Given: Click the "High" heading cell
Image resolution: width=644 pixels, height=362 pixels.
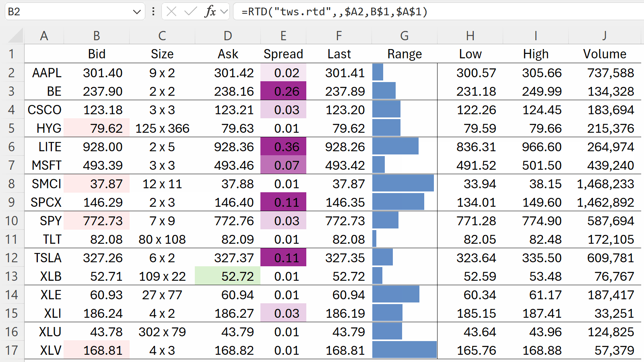Looking at the screenshot, I should tap(536, 54).
